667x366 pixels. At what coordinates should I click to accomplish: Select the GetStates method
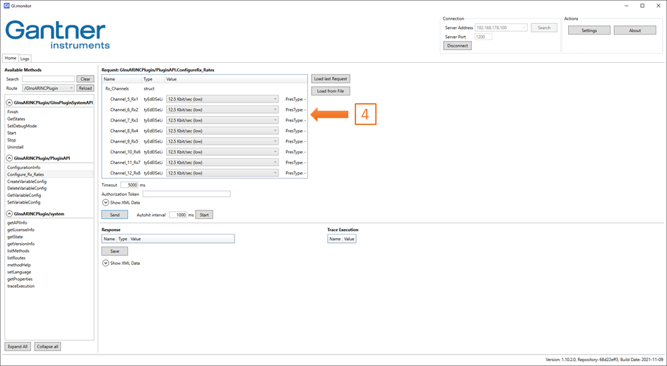pos(16,119)
